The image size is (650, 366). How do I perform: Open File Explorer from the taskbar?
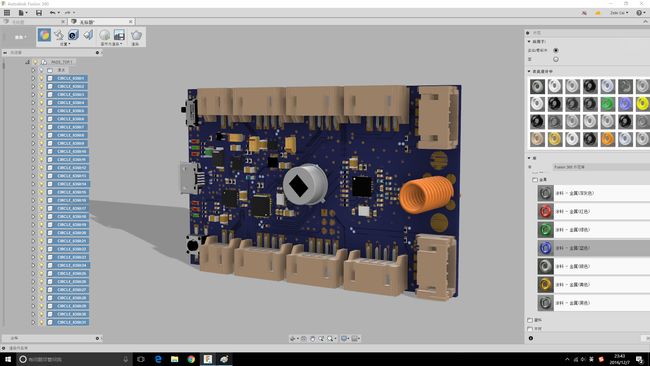tap(175, 359)
